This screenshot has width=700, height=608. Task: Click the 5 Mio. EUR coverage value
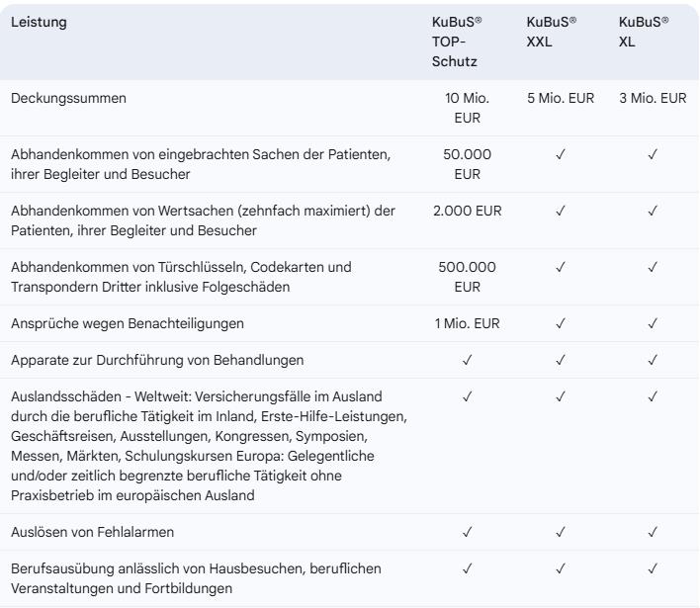pos(561,98)
